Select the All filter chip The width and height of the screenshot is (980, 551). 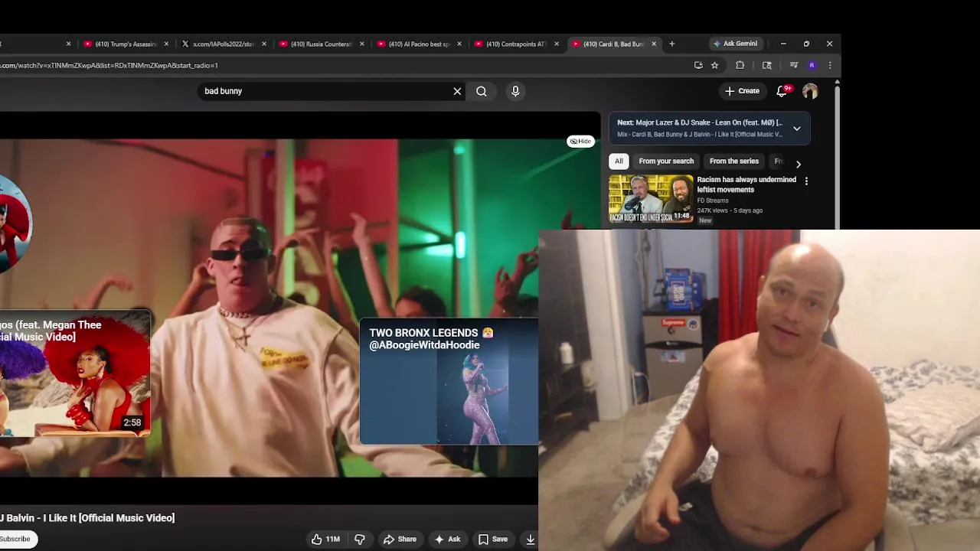pyautogui.click(x=619, y=161)
